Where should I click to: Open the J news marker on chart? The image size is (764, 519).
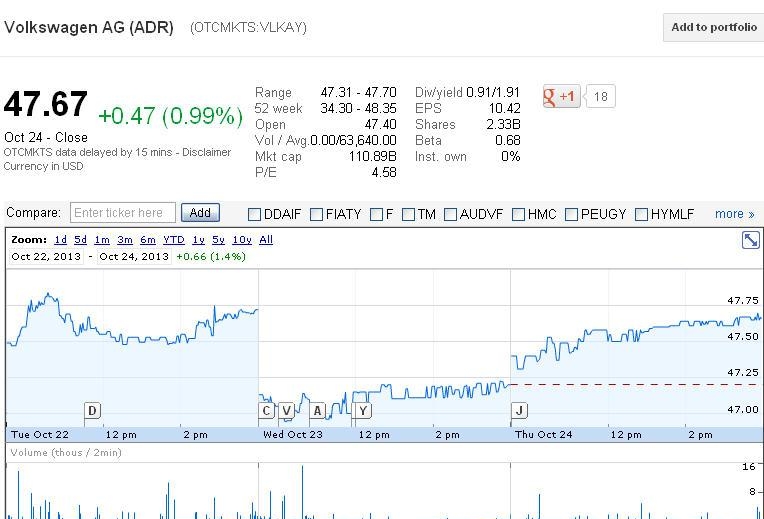[x=519, y=411]
